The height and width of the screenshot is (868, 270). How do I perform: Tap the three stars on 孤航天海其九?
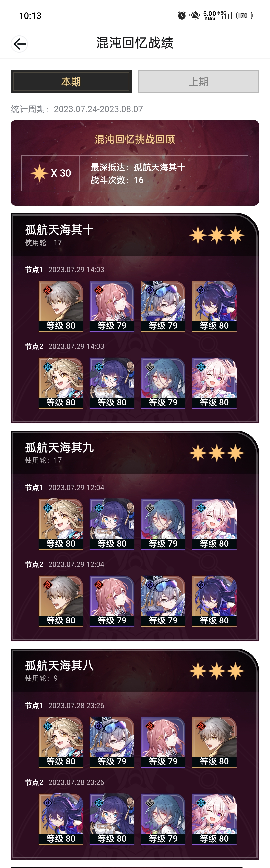click(x=217, y=453)
